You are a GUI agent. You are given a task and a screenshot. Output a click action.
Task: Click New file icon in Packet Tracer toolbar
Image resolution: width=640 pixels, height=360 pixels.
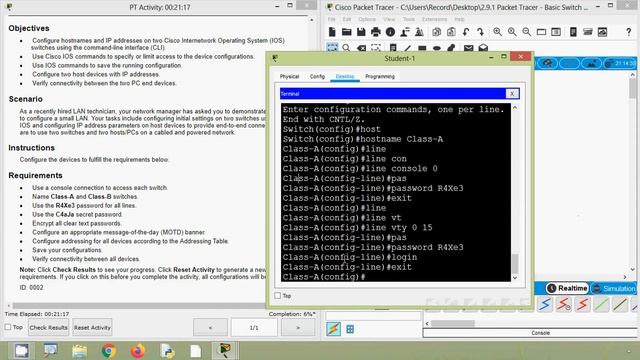point(332,32)
